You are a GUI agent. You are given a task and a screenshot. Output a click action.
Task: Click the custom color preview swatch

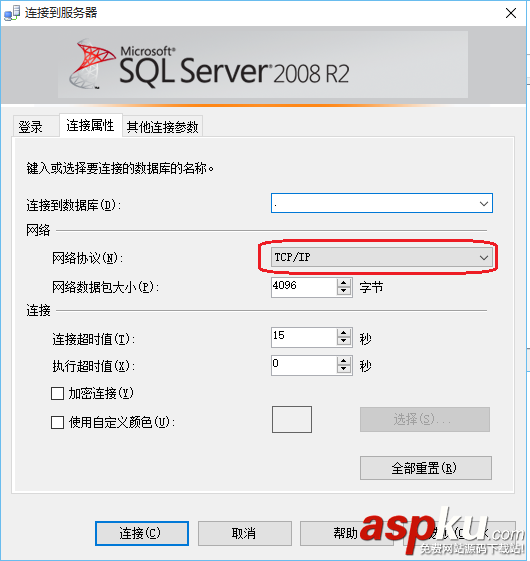(x=292, y=419)
